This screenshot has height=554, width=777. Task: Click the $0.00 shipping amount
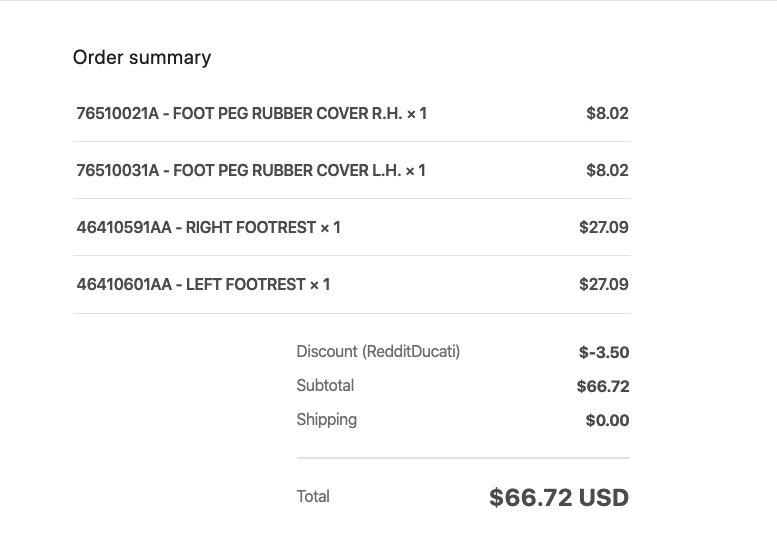pyautogui.click(x=607, y=420)
